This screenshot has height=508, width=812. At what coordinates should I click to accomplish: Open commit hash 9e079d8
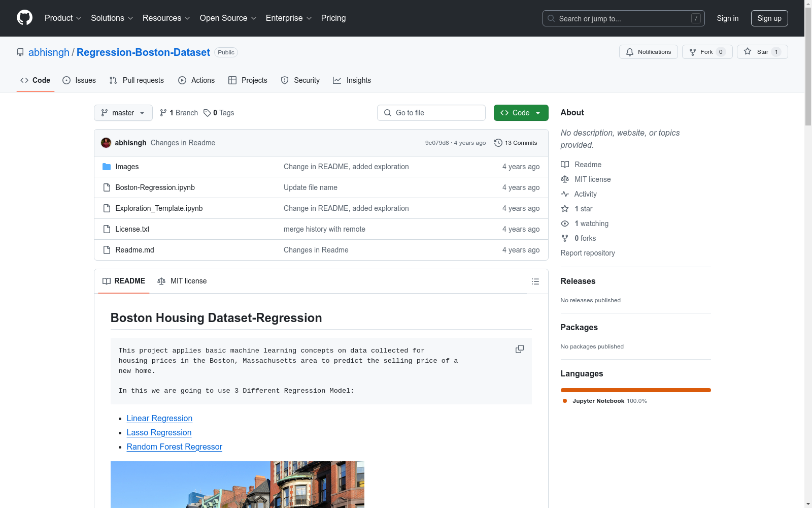(437, 143)
